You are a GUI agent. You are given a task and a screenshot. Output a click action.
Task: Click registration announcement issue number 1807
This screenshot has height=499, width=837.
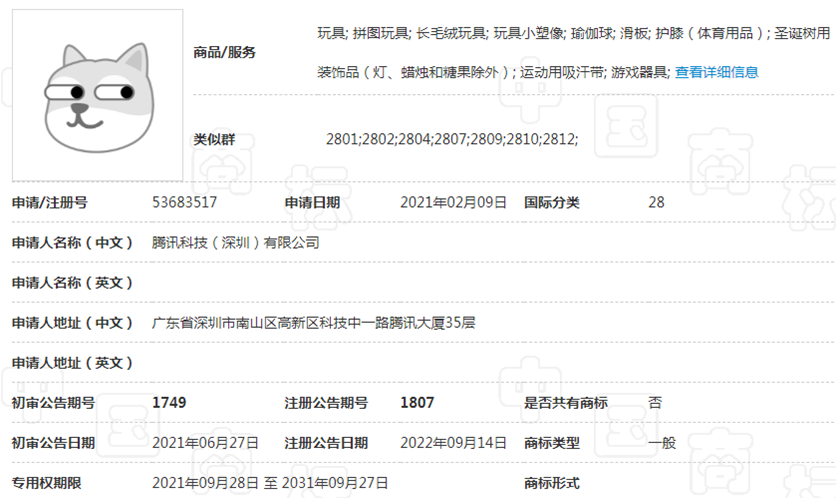pyautogui.click(x=417, y=402)
